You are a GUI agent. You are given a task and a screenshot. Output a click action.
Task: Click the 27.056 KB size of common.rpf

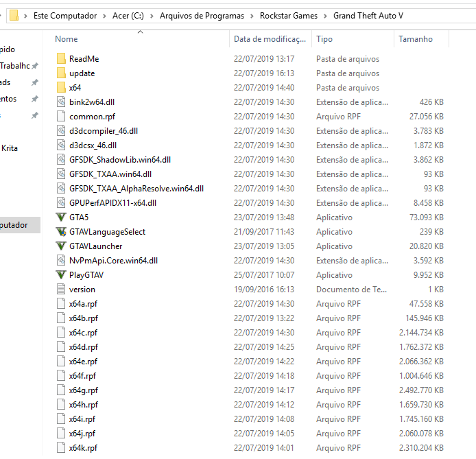pos(426,117)
